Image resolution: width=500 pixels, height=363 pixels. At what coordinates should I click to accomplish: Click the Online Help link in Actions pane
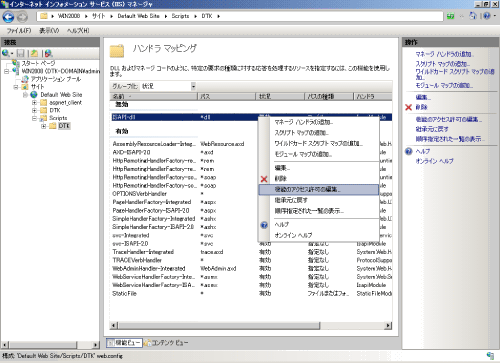434,161
